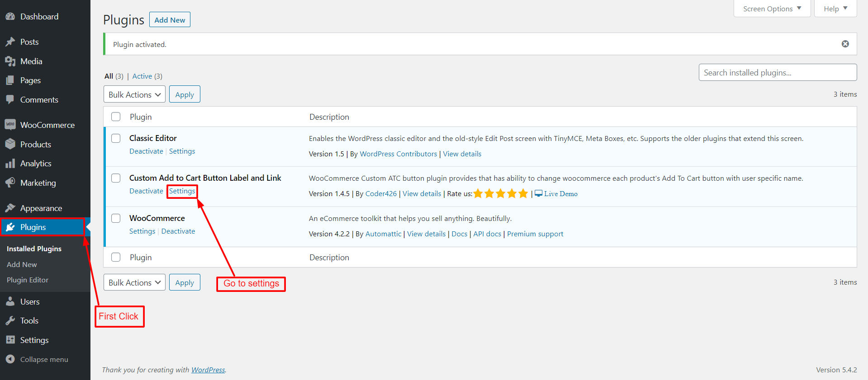Click the Media library icon
The height and width of the screenshot is (380, 868).
tap(10, 61)
